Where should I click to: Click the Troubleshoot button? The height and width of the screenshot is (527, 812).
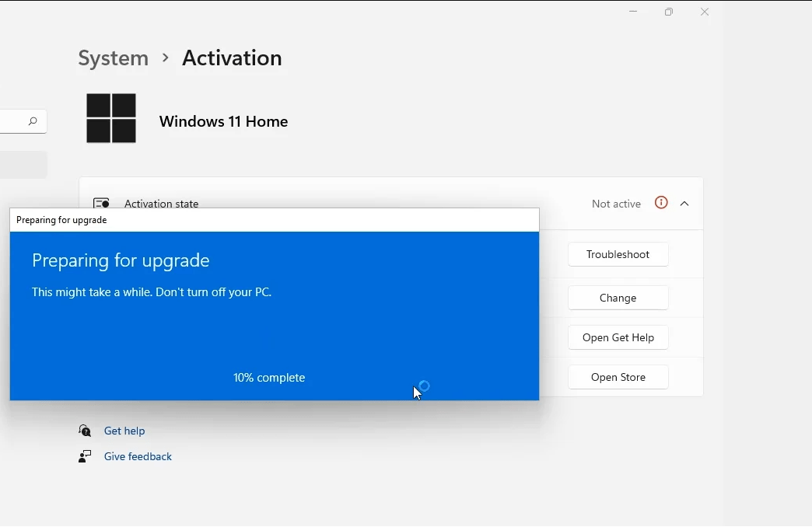(618, 254)
